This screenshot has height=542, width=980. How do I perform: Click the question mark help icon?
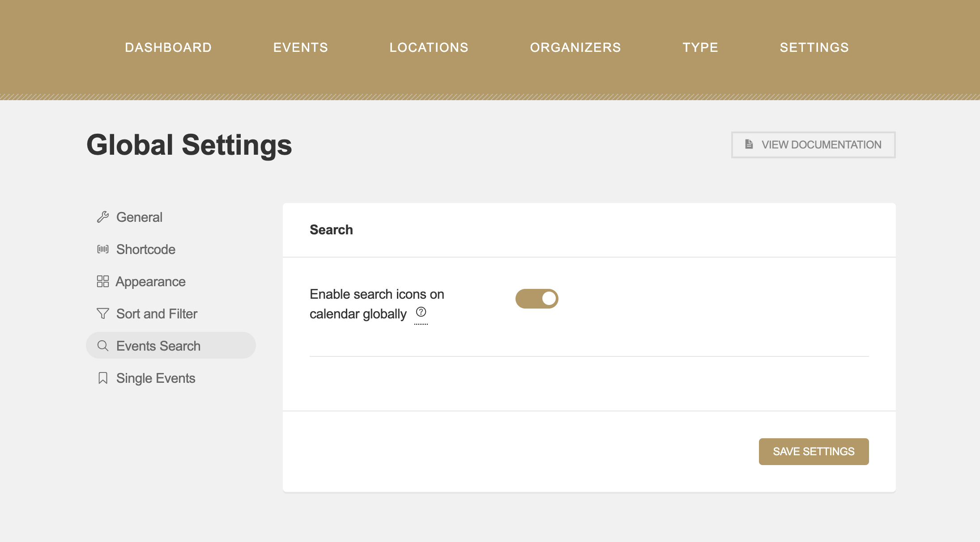[x=421, y=312]
